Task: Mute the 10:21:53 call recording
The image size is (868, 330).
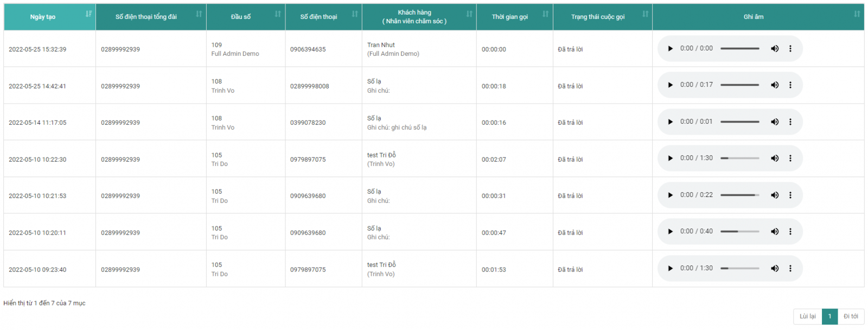Action: [775, 195]
